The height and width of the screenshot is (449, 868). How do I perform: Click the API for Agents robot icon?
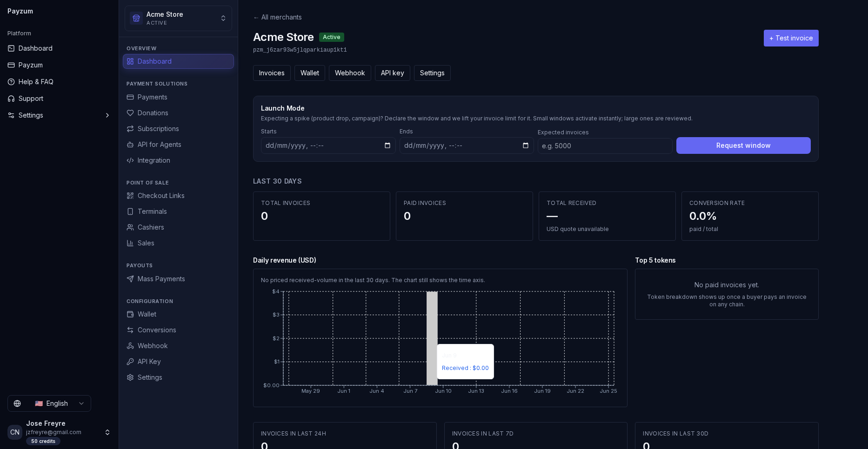[x=130, y=145]
